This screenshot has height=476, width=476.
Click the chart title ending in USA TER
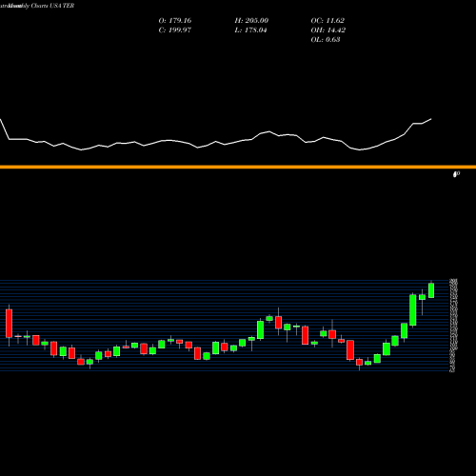pyautogui.click(x=37, y=6)
